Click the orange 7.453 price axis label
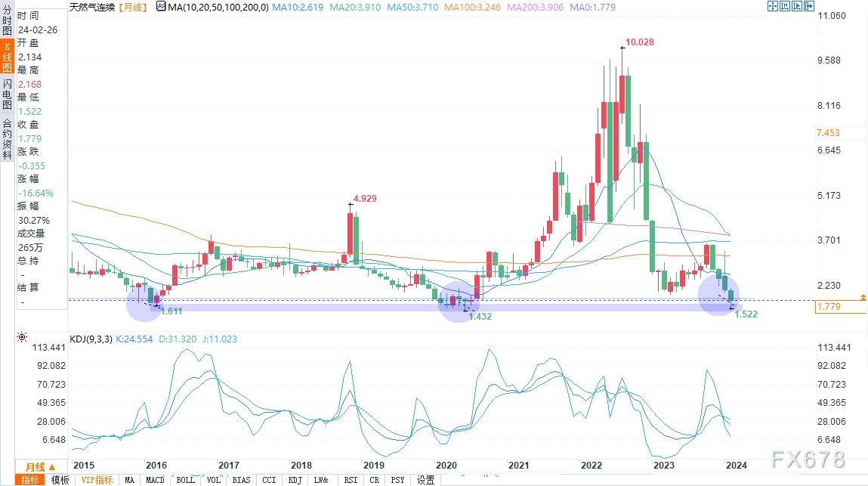Screen dimensions: 868x486 (x=828, y=132)
